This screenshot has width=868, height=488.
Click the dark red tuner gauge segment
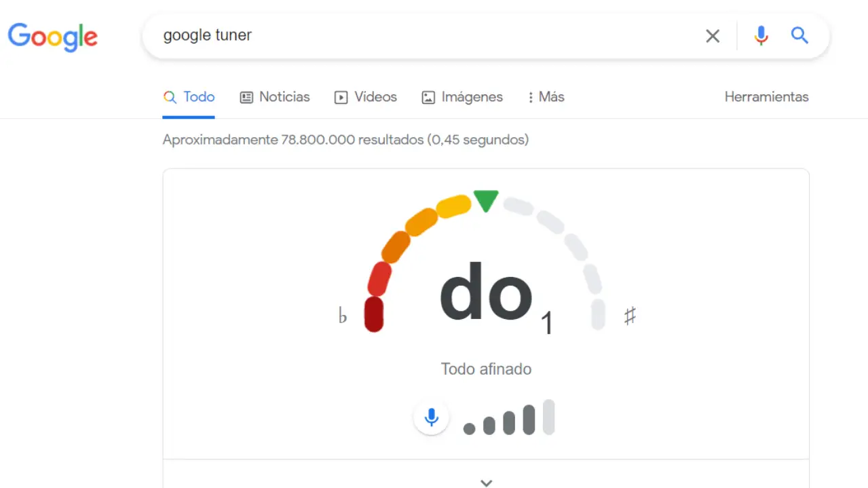[x=374, y=314]
